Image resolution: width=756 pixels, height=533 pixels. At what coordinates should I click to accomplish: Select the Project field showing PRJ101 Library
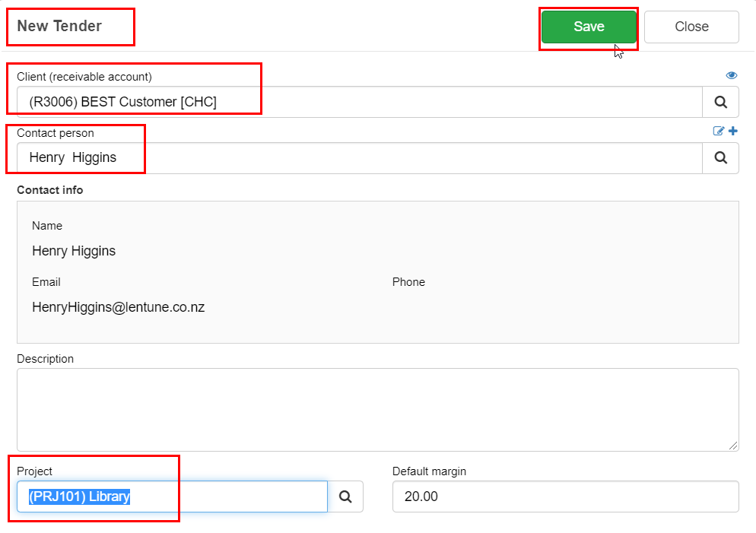click(172, 497)
